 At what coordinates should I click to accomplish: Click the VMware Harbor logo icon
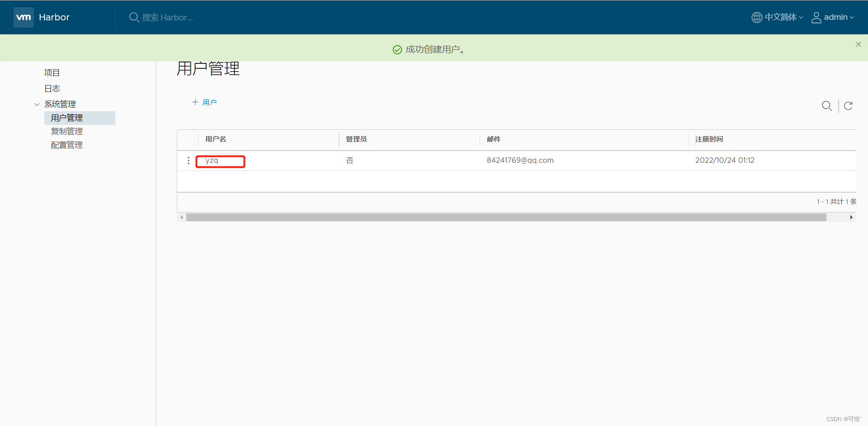click(24, 17)
